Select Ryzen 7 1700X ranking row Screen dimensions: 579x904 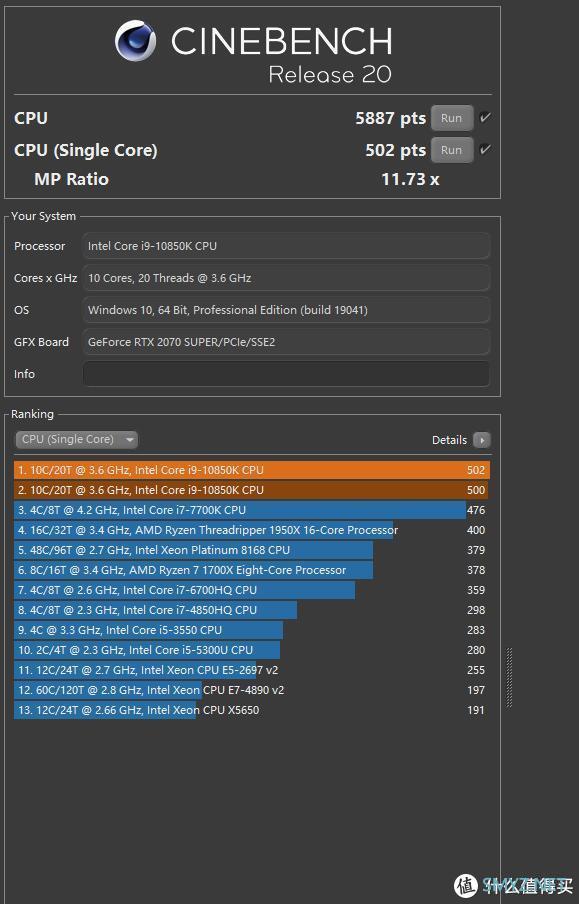click(x=252, y=570)
